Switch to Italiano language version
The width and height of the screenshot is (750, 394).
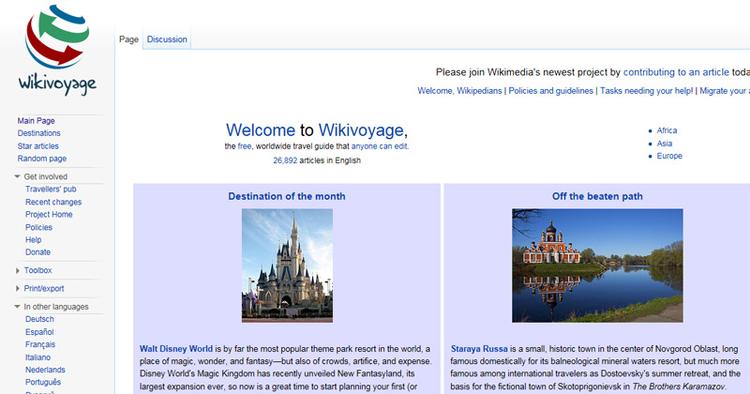tap(38, 357)
